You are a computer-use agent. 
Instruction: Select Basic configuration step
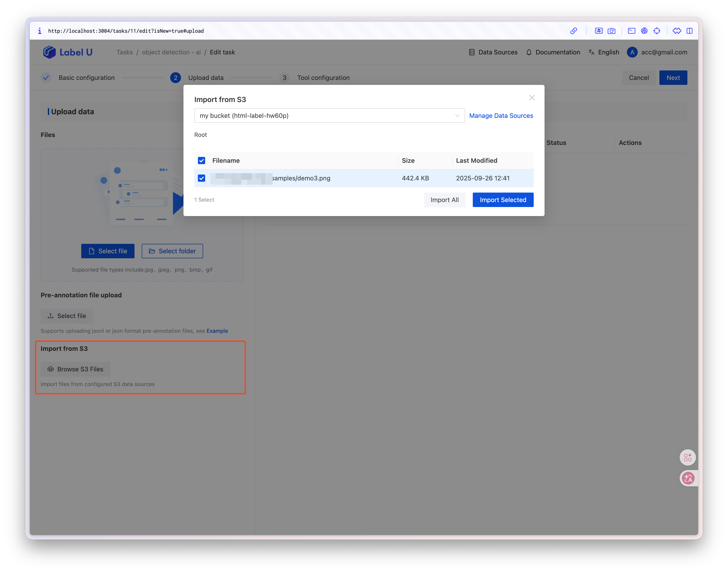(x=78, y=77)
